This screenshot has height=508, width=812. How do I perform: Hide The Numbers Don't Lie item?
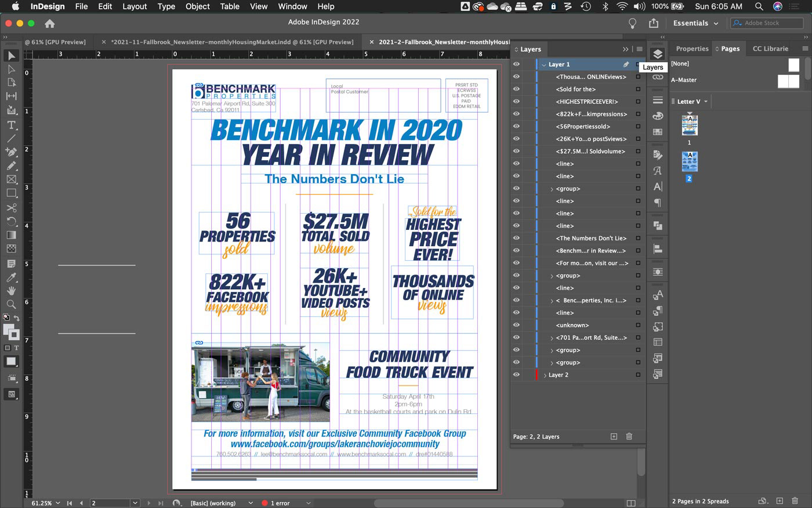516,238
